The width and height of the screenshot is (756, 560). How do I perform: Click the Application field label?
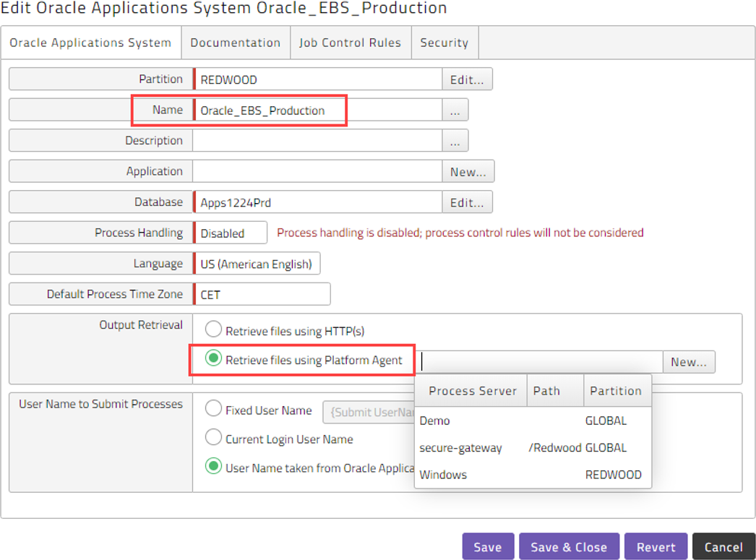[155, 171]
